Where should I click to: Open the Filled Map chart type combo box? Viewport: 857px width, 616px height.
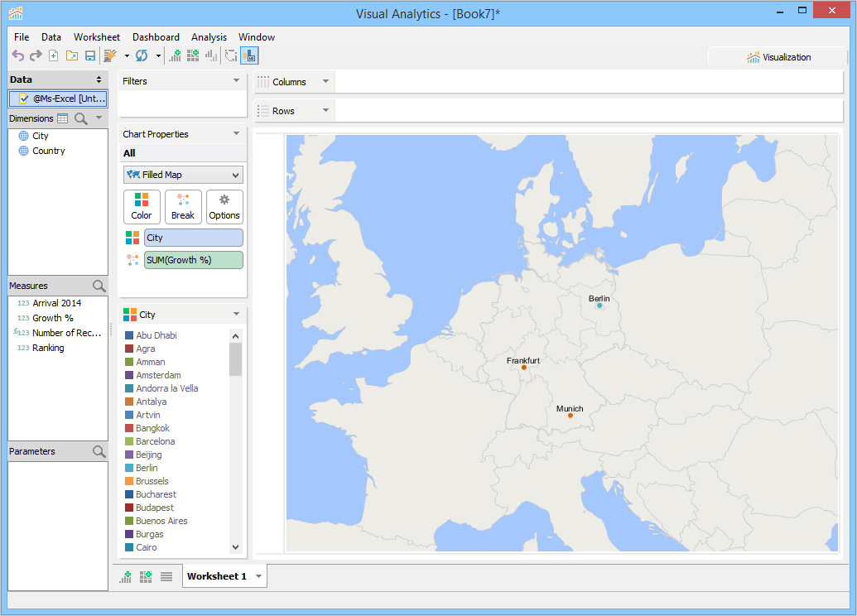pos(183,175)
